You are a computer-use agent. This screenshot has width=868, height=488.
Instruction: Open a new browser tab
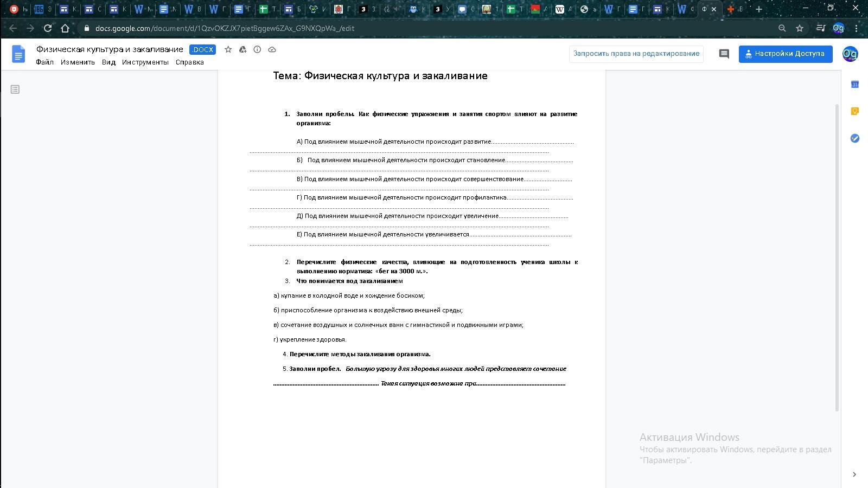click(759, 9)
